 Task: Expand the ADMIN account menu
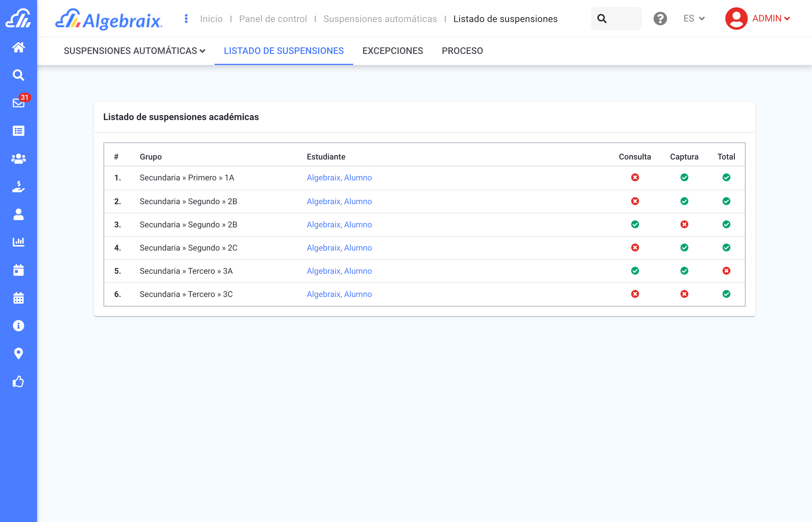(772, 19)
